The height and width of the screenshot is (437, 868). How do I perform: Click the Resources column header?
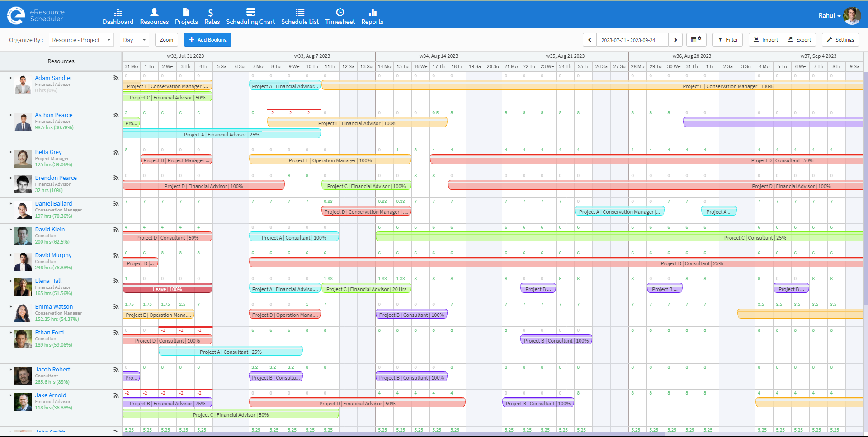61,61
